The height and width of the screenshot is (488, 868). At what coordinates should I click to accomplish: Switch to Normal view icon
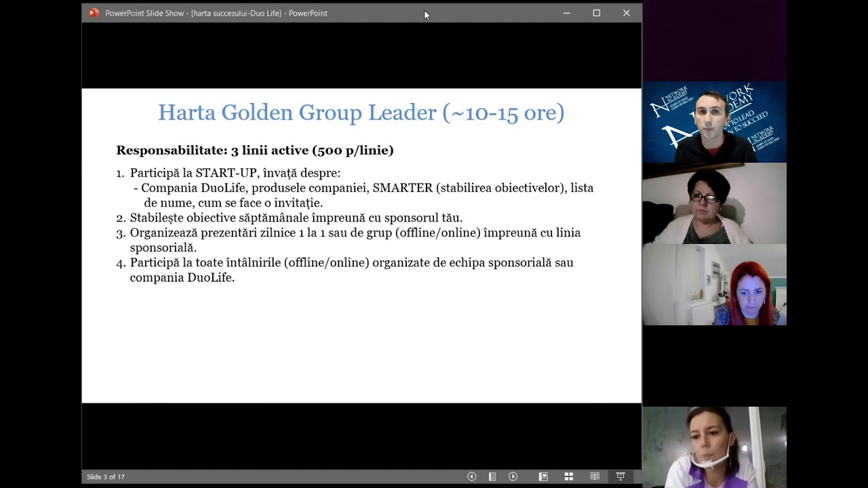[543, 476]
